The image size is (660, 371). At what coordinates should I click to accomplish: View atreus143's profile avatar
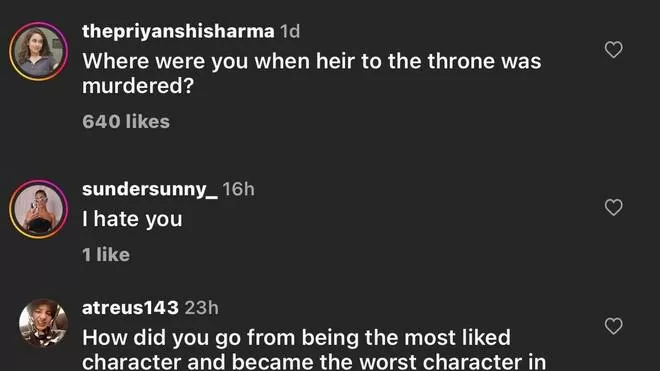(x=43, y=323)
